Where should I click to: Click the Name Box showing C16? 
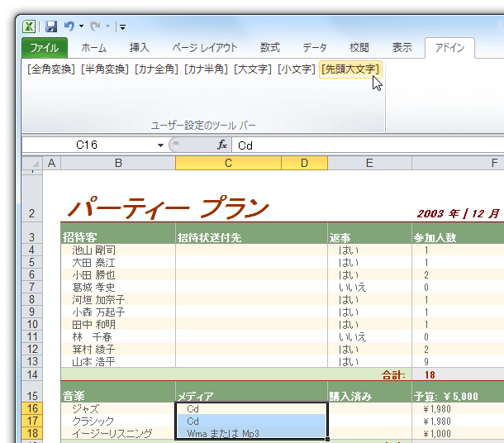pyautogui.click(x=87, y=145)
